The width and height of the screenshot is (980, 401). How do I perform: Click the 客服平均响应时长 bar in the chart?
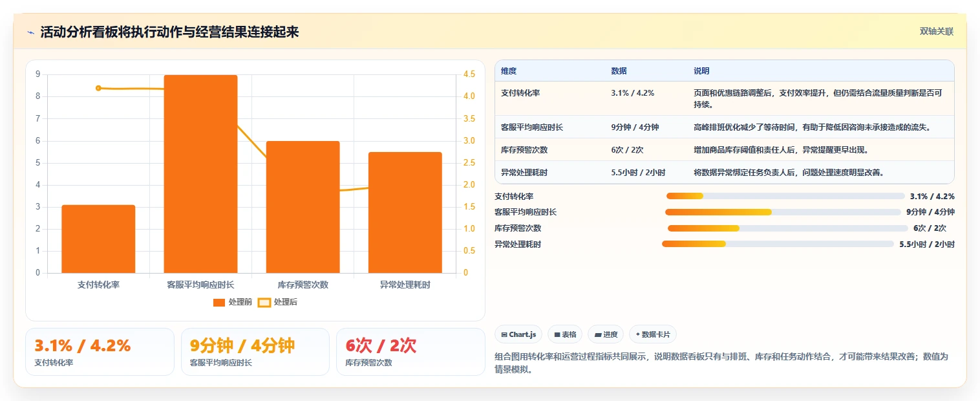pyautogui.click(x=200, y=174)
